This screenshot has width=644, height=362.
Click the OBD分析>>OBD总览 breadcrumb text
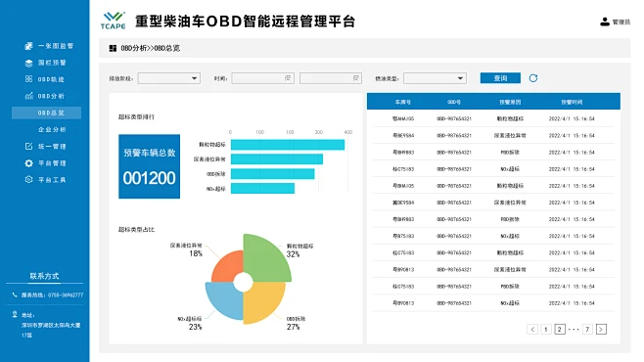click(x=151, y=48)
